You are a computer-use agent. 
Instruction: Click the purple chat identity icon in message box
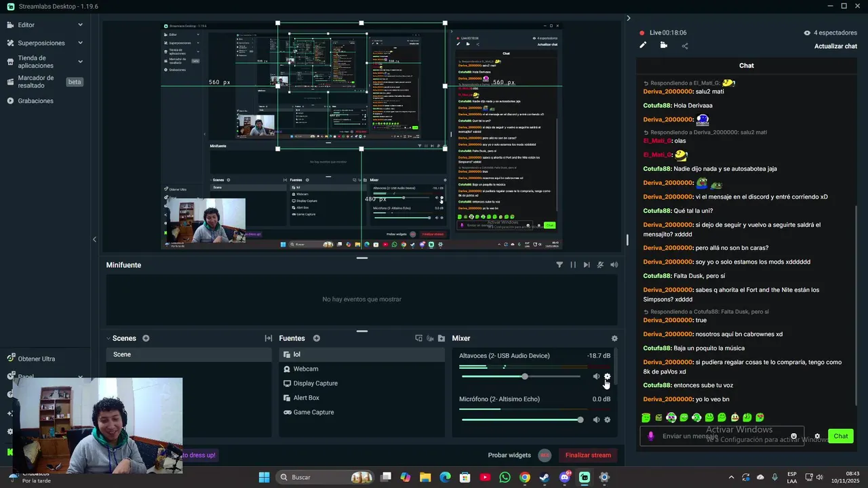(651, 436)
